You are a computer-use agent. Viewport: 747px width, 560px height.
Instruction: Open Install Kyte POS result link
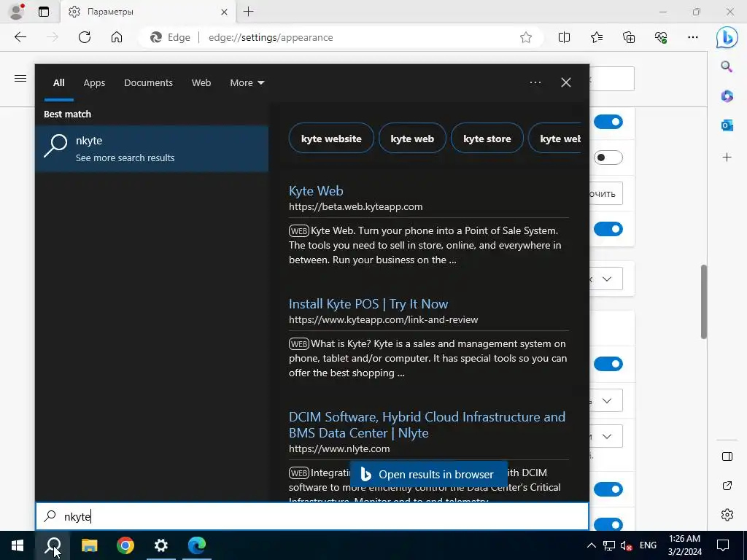tap(368, 304)
